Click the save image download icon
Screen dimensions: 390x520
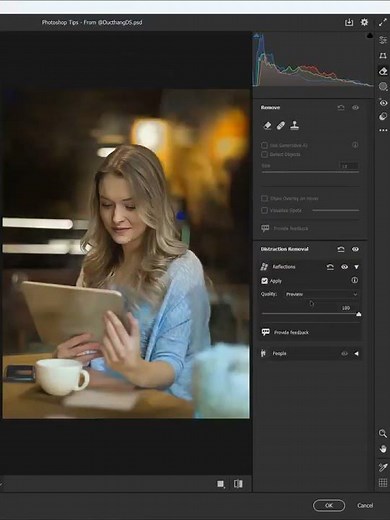pos(349,22)
